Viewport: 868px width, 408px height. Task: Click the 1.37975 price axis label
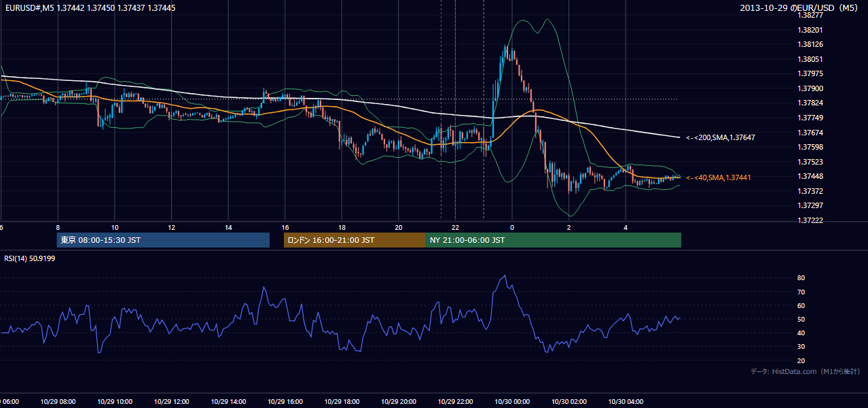point(811,73)
